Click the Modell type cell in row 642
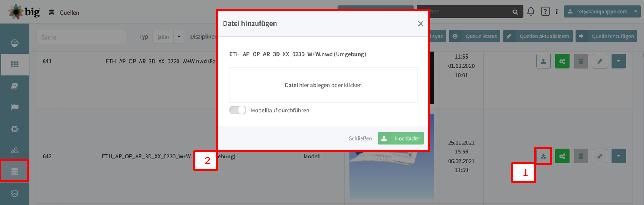 pos(312,157)
